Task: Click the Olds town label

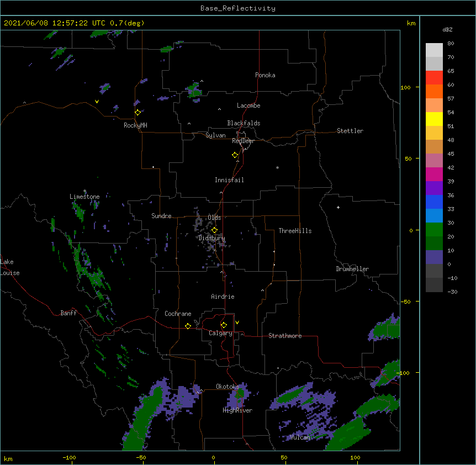Action: pyautogui.click(x=214, y=218)
